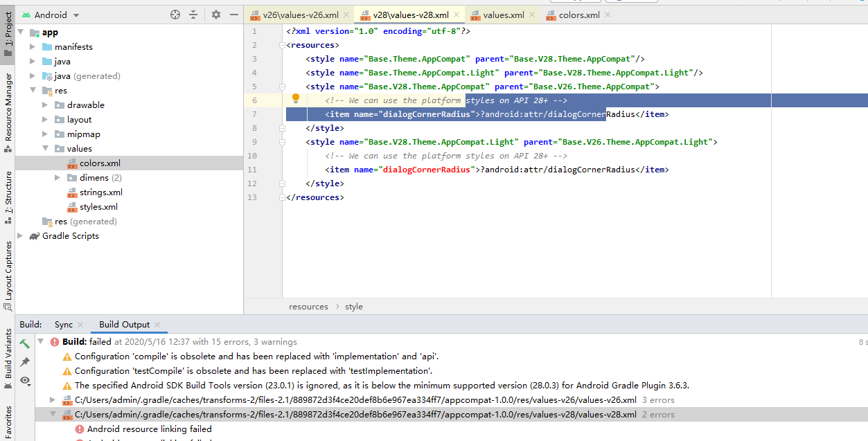This screenshot has height=441, width=868.
Task: Click error icon next to Android resource linking failed
Action: click(x=80, y=429)
